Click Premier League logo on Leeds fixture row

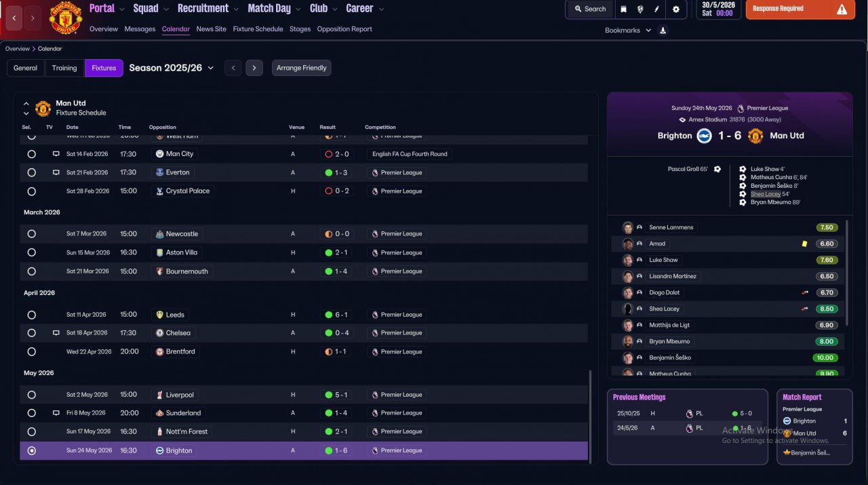tap(375, 315)
